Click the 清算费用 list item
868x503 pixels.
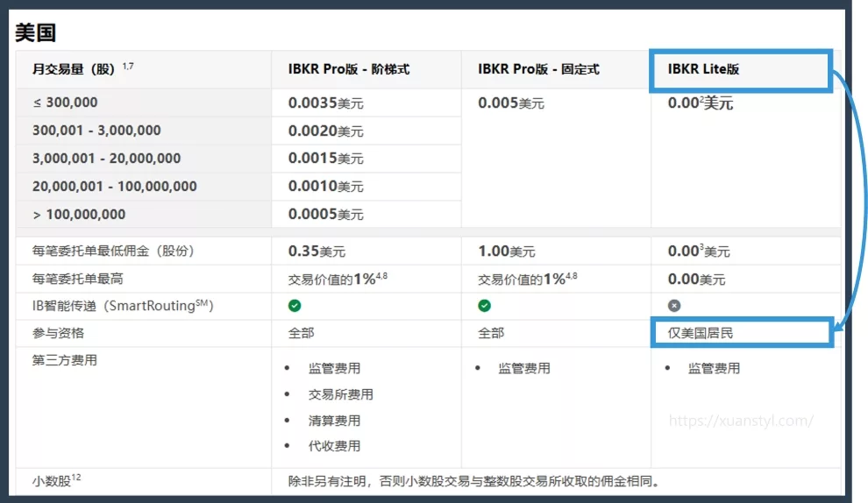click(x=334, y=421)
